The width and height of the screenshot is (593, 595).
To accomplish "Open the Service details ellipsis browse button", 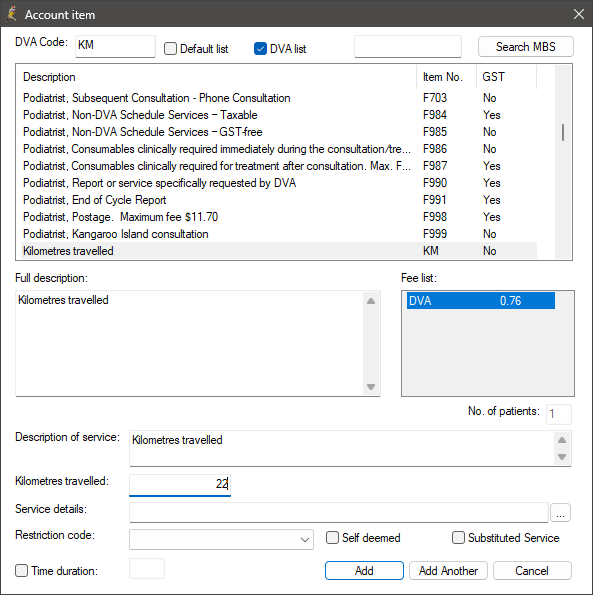I will pos(560,513).
